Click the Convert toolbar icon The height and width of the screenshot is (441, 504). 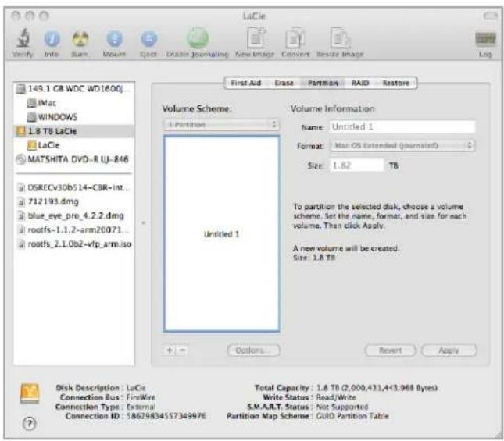295,38
